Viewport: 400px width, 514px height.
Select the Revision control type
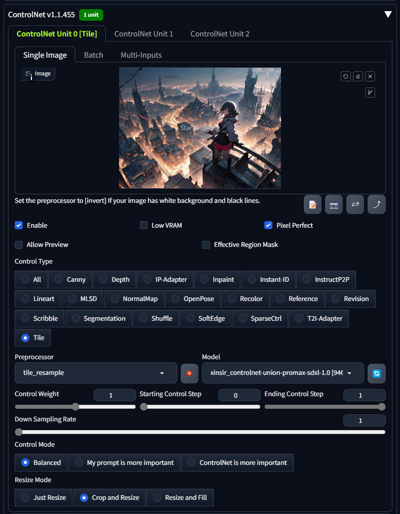pyautogui.click(x=350, y=299)
